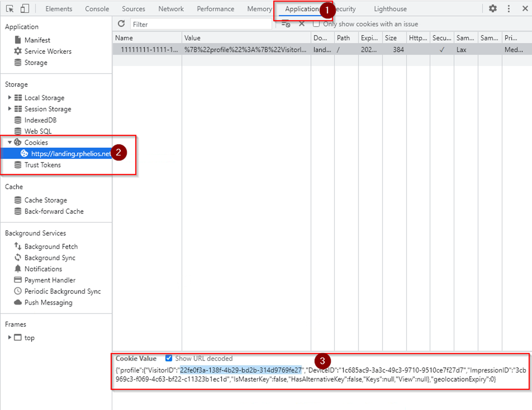
Task: Switch to the Network tab
Action: point(171,9)
